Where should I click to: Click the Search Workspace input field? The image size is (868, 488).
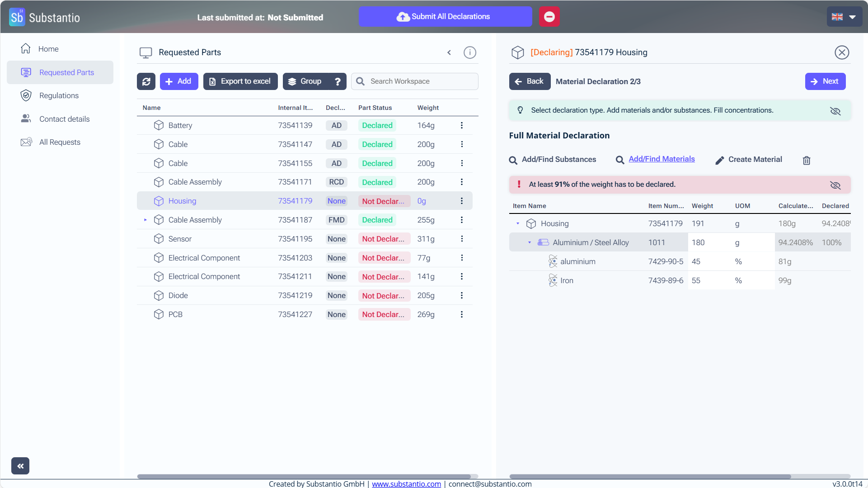(x=420, y=81)
